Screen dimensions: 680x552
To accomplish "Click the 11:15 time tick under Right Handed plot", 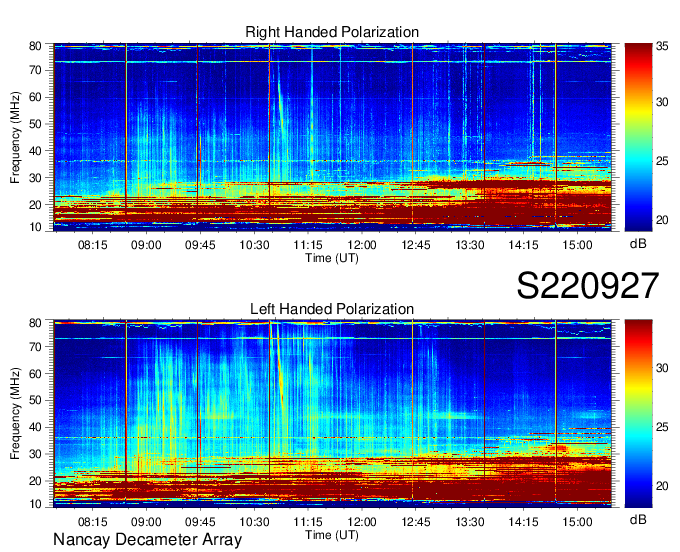I will coord(308,245).
